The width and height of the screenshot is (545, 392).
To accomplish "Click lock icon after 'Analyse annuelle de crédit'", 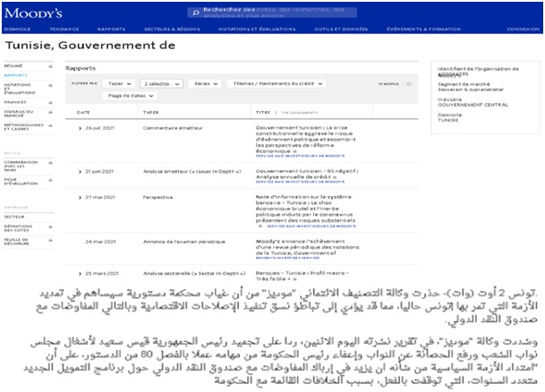I will click(335, 177).
